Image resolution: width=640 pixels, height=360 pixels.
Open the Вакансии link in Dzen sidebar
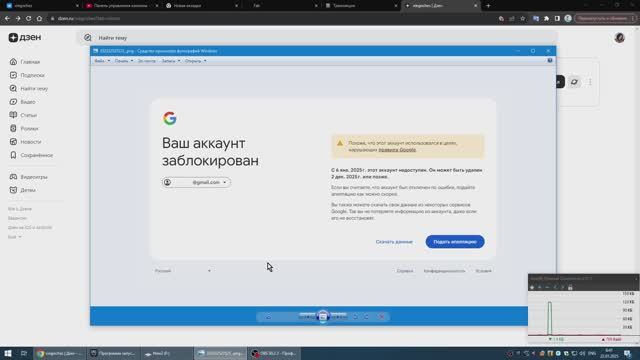pyautogui.click(x=17, y=218)
